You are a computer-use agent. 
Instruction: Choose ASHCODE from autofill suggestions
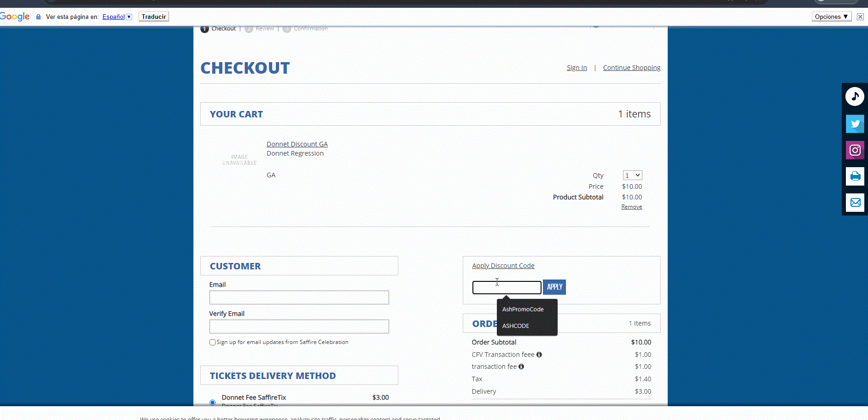516,326
